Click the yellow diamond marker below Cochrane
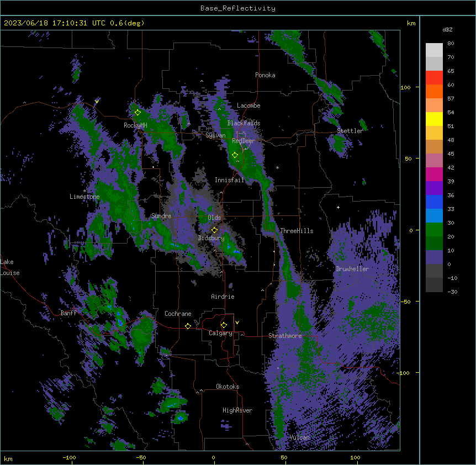476x465 pixels. tap(188, 326)
